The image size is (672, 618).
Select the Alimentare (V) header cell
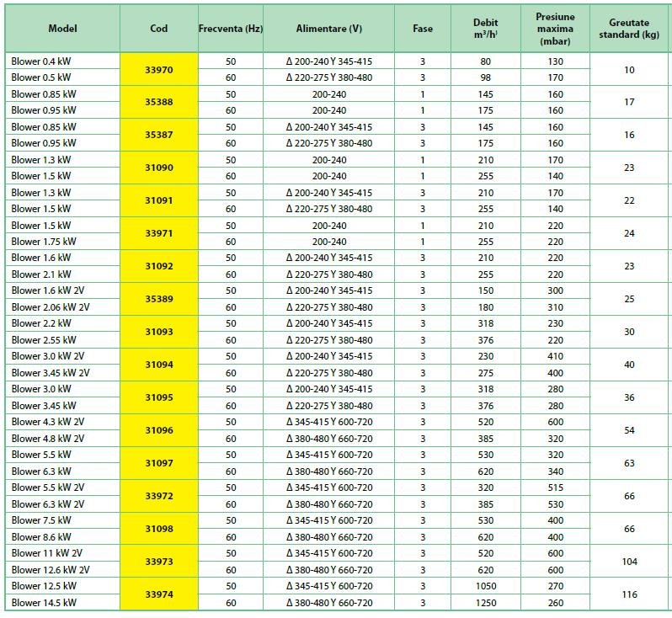tap(328, 28)
